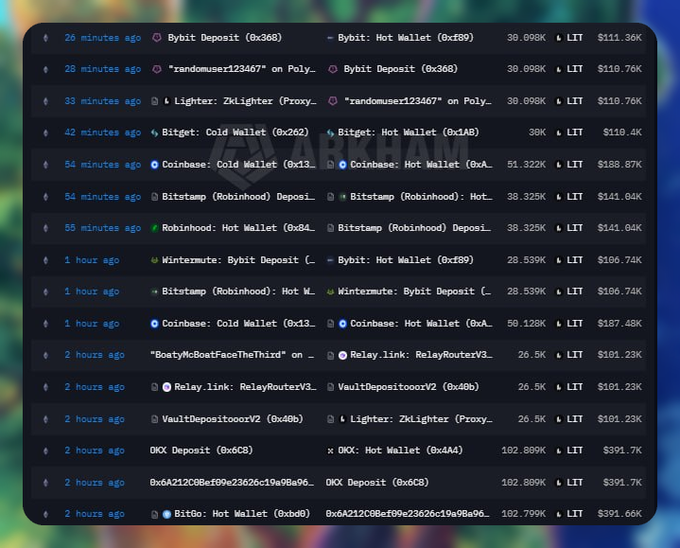Click Ethereum chain icon in the 42 minutes row
This screenshot has width=680, height=548.
point(46,133)
